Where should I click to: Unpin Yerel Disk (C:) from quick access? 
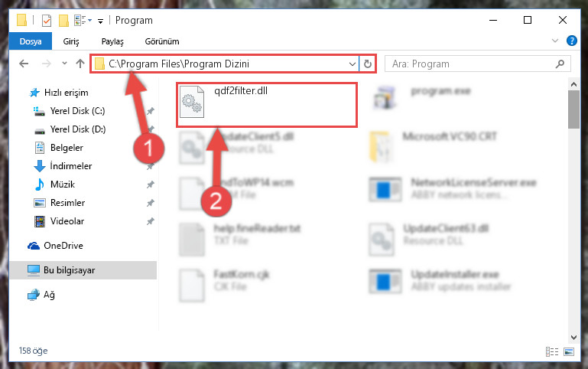pos(151,111)
